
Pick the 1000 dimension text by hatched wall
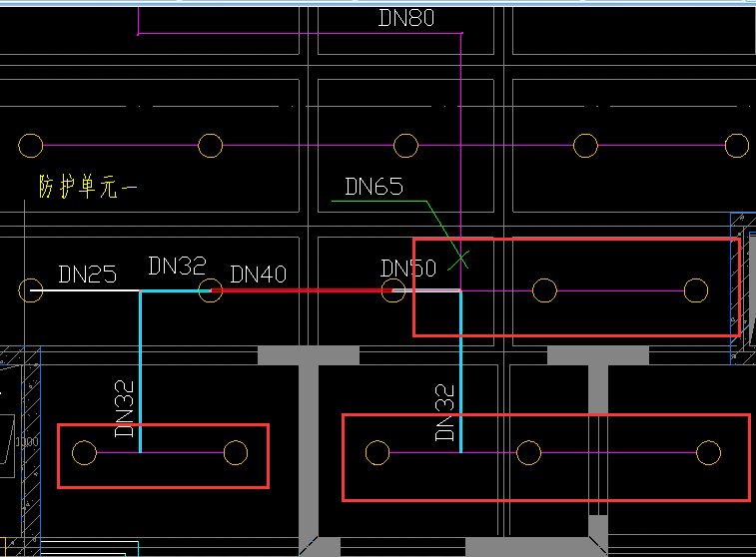tap(27, 442)
